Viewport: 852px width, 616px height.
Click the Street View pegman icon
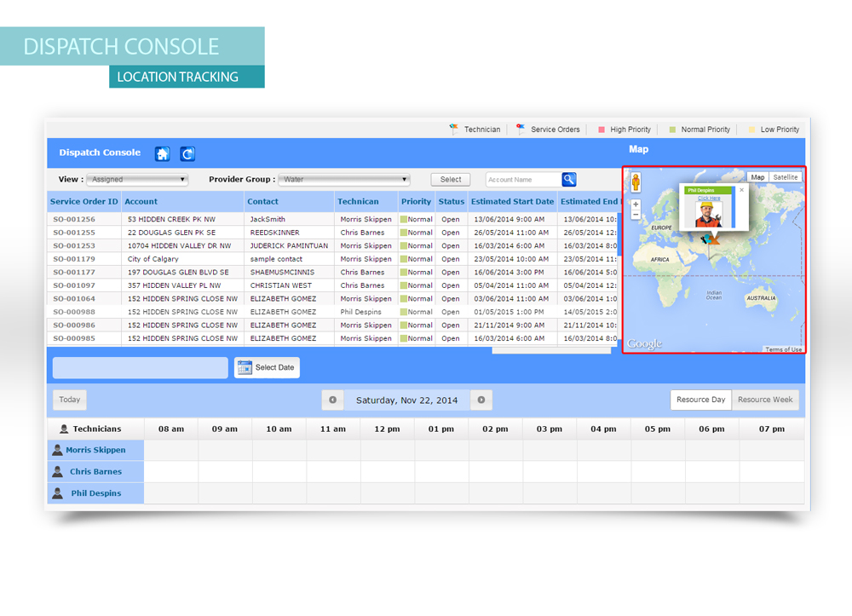(x=636, y=182)
